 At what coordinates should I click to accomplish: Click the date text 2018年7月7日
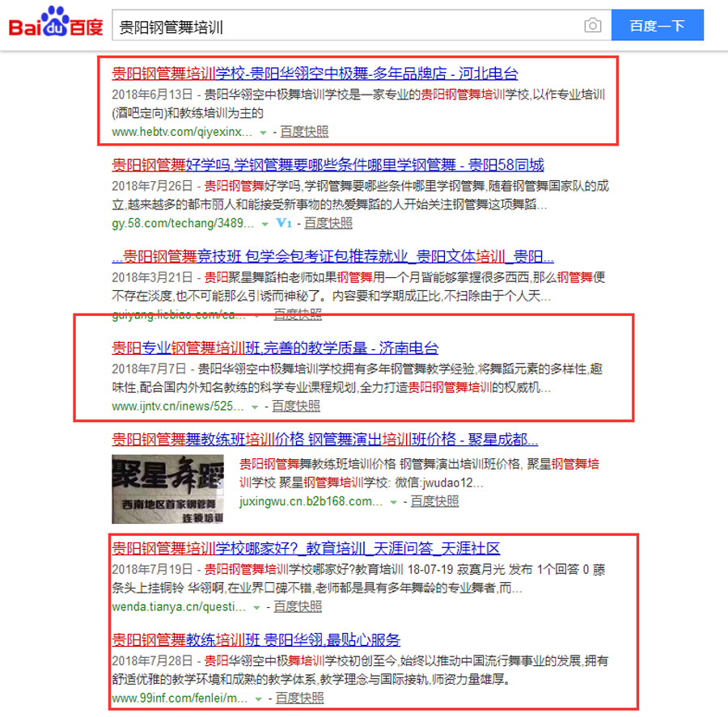coord(149,369)
